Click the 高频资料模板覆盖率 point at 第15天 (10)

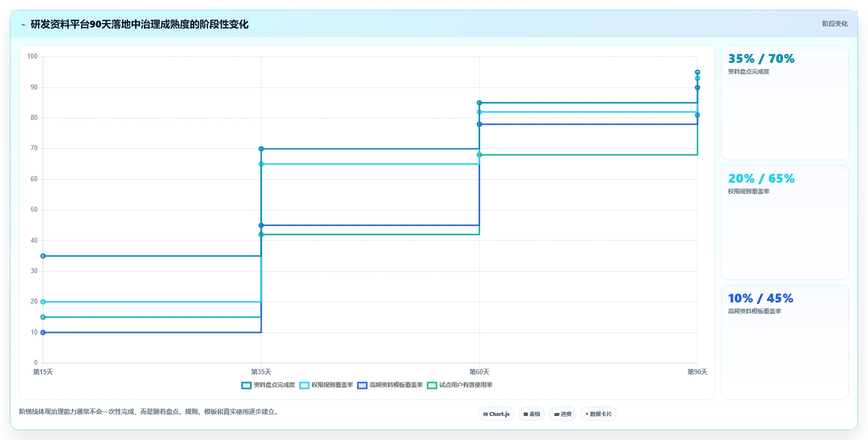(43, 332)
